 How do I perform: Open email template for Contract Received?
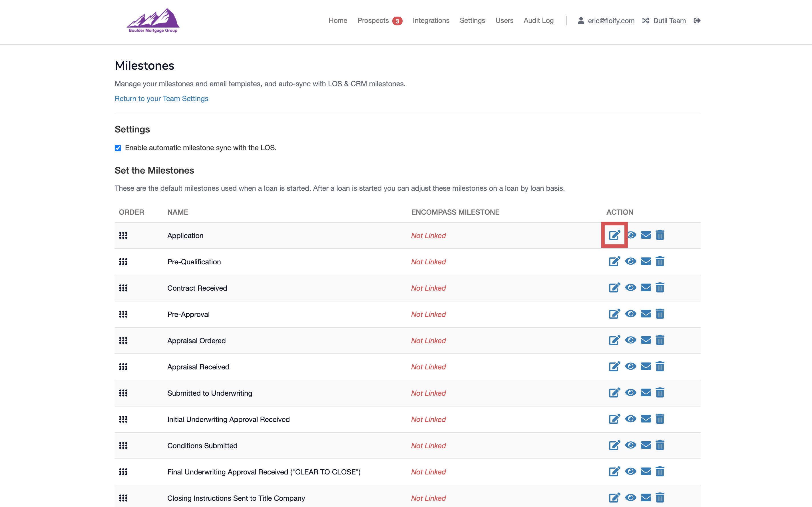(x=646, y=287)
